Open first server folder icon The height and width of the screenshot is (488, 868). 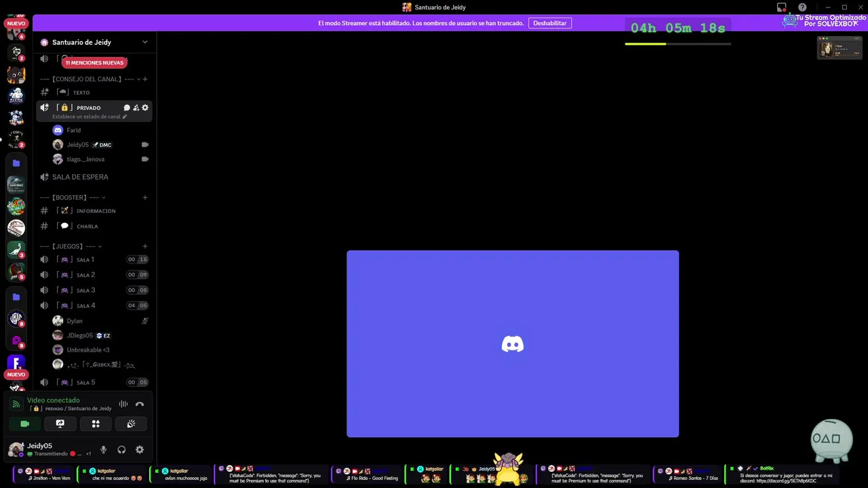[x=16, y=163]
